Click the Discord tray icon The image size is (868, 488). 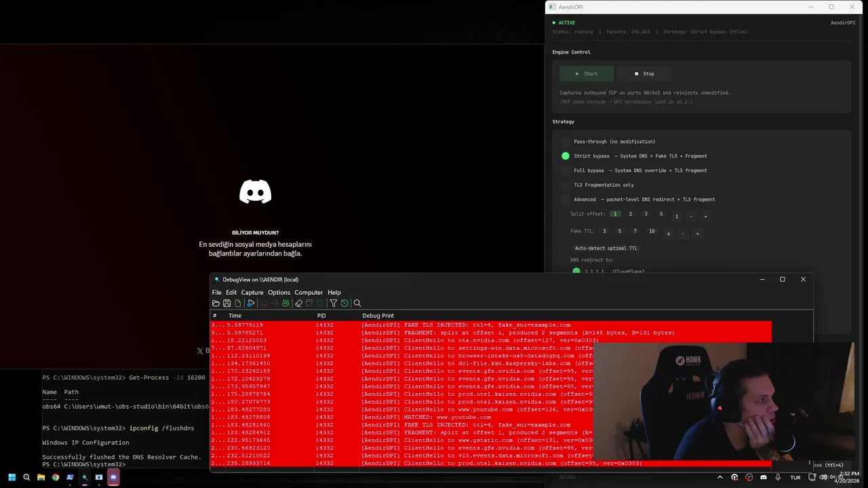[x=764, y=477]
